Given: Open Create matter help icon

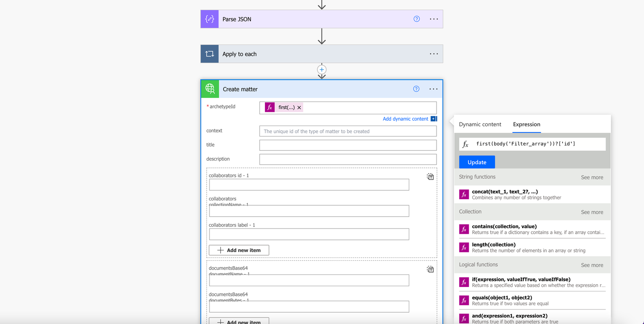Looking at the screenshot, I should click(416, 89).
